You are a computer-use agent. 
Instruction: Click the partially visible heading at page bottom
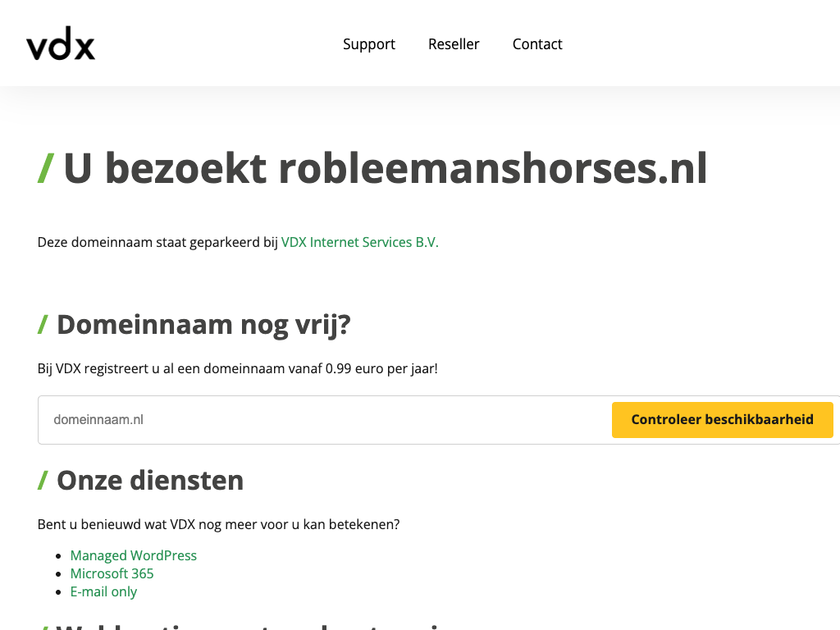coord(246,625)
